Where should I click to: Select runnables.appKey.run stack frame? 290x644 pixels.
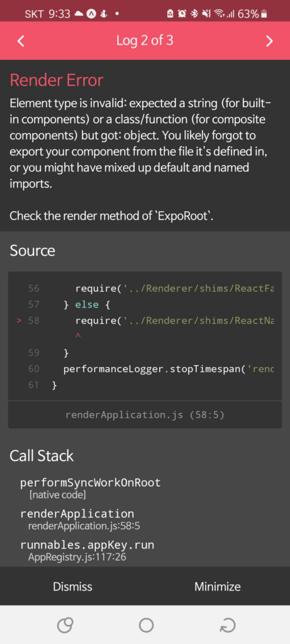coord(87,551)
